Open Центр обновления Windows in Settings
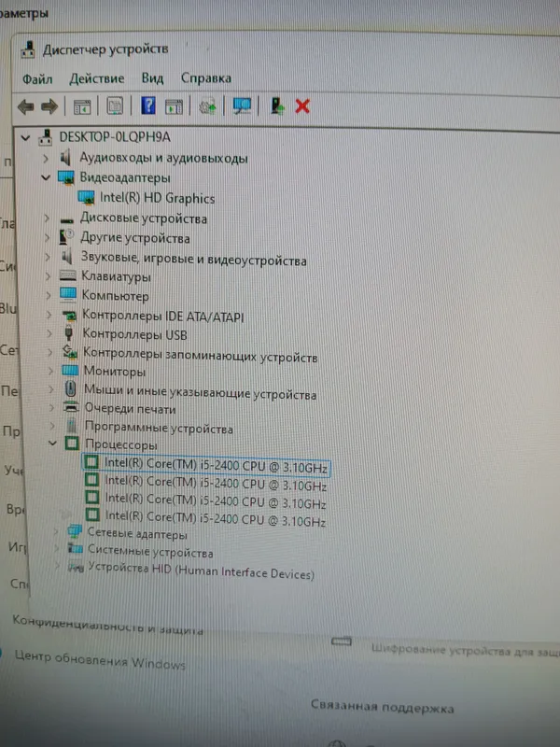Screen dimensions: 560x747 click(100, 660)
